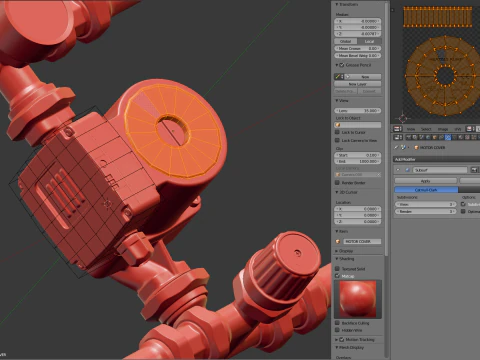Click the MOTOR COVER object icon in breadcrumb
This screenshot has width=480, height=360.
pos(416,147)
